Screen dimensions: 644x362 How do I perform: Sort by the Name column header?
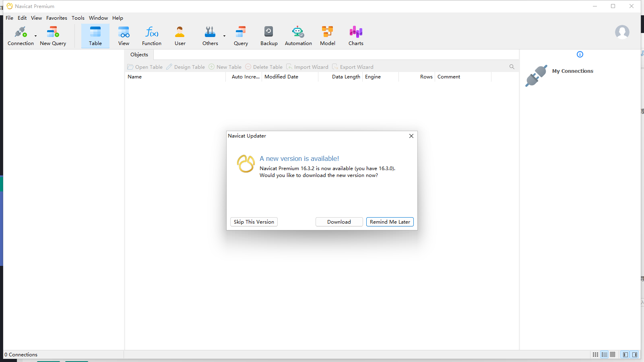click(x=175, y=77)
